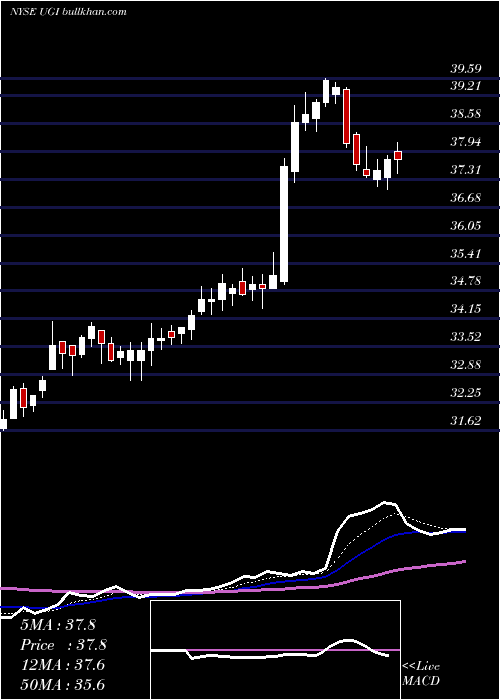Image resolution: width=500 pixels, height=700 pixels.
Task: Click the 38.58 price axis label
Action: click(x=465, y=114)
